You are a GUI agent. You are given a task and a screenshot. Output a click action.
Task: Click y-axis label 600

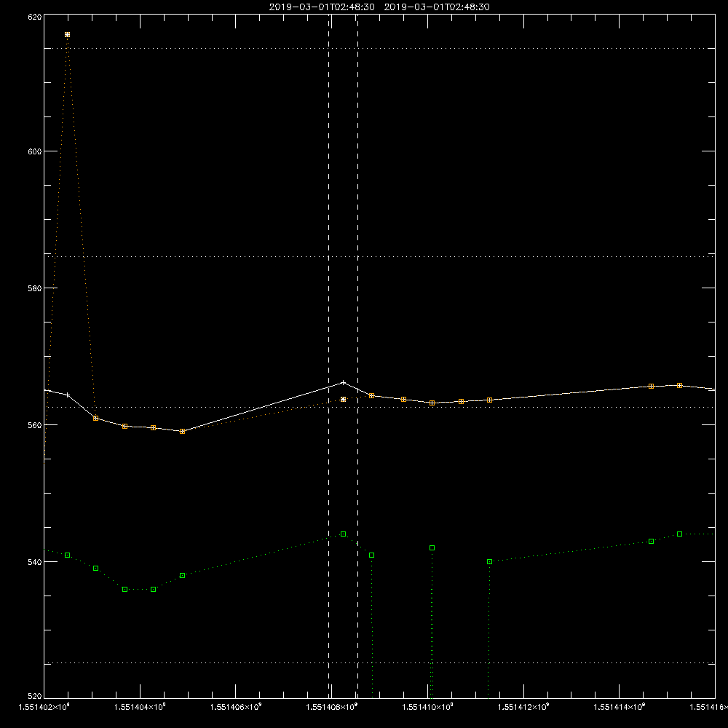pos(35,151)
